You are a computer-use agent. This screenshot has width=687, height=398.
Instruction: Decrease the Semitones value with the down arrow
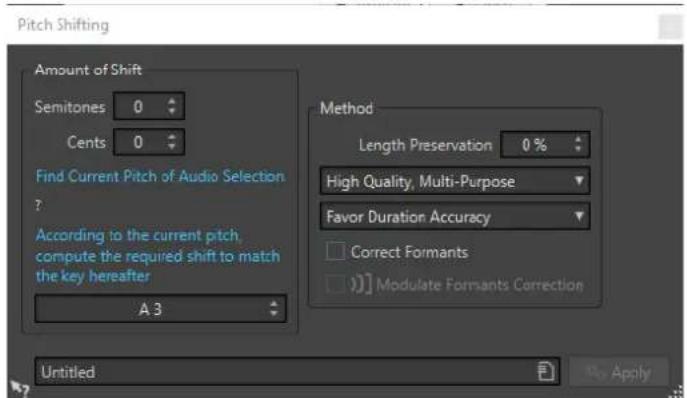(172, 111)
